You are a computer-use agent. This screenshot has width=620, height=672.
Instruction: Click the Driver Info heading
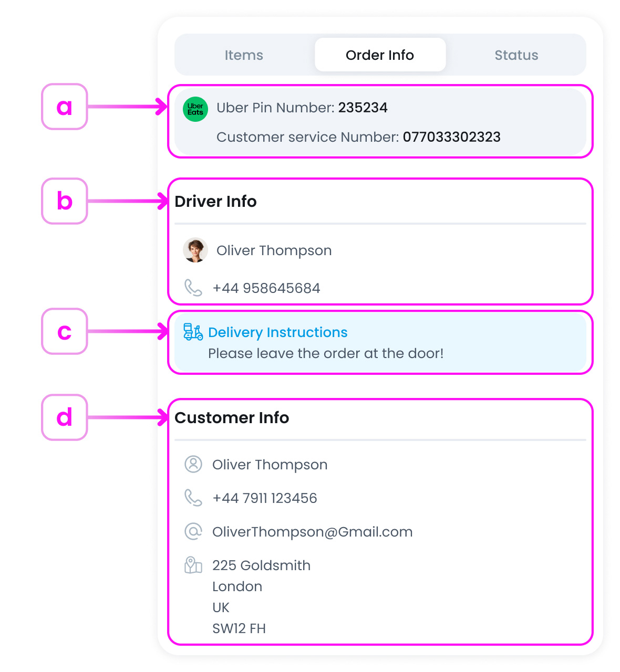pyautogui.click(x=215, y=202)
